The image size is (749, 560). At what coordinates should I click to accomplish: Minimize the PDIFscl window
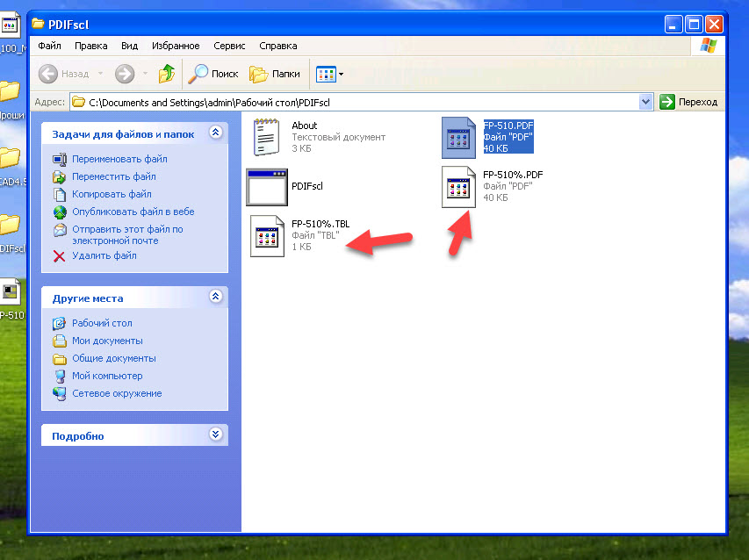pyautogui.click(x=673, y=25)
